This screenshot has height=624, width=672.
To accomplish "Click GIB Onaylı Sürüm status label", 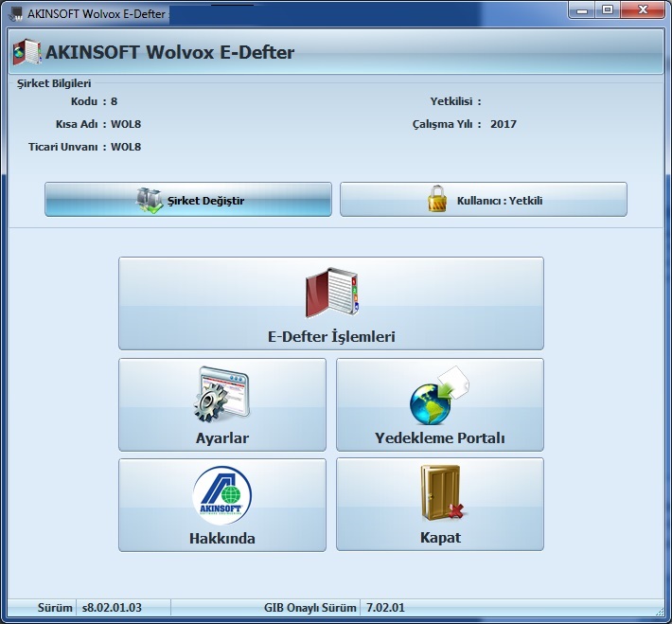I will [x=309, y=608].
